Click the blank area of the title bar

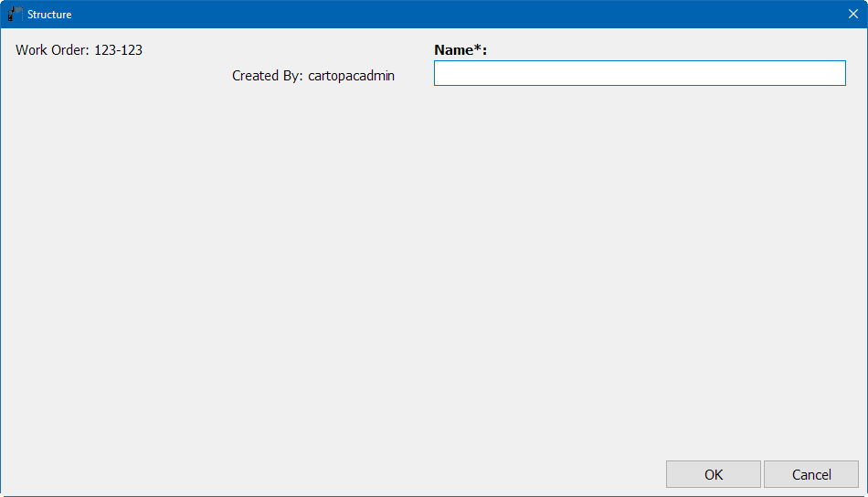tap(457, 15)
